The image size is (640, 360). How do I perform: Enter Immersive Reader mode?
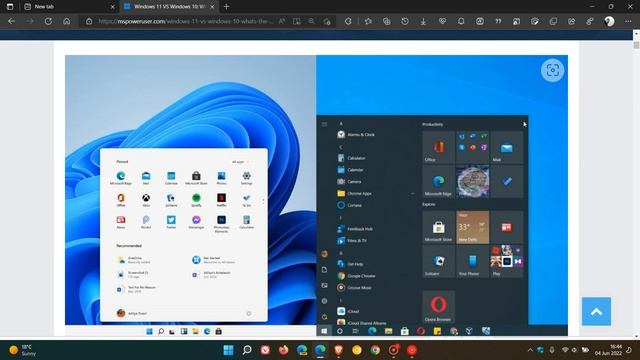tap(297, 21)
